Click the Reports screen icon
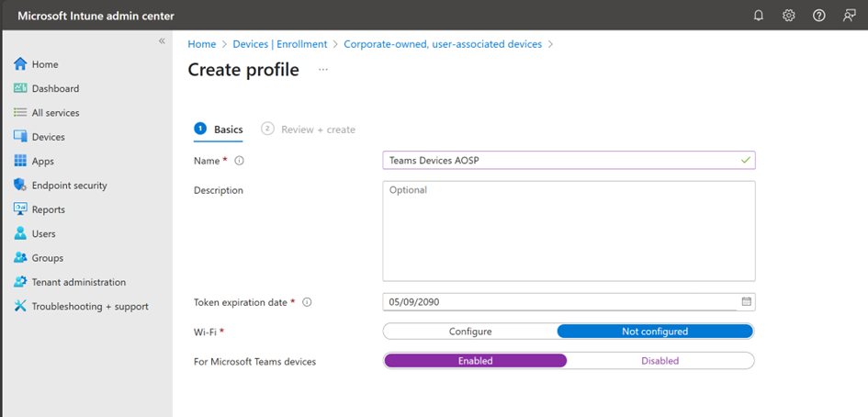Screen dimensions: 868x417 pos(20,209)
